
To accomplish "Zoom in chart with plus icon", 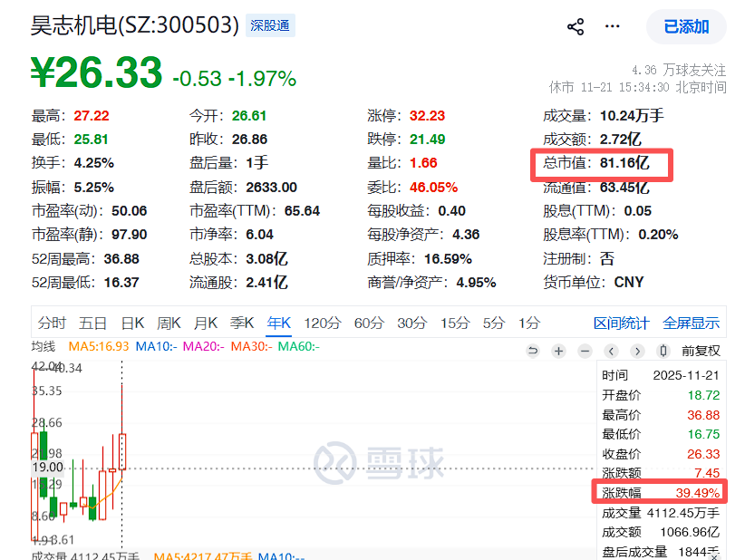I will 558,351.
